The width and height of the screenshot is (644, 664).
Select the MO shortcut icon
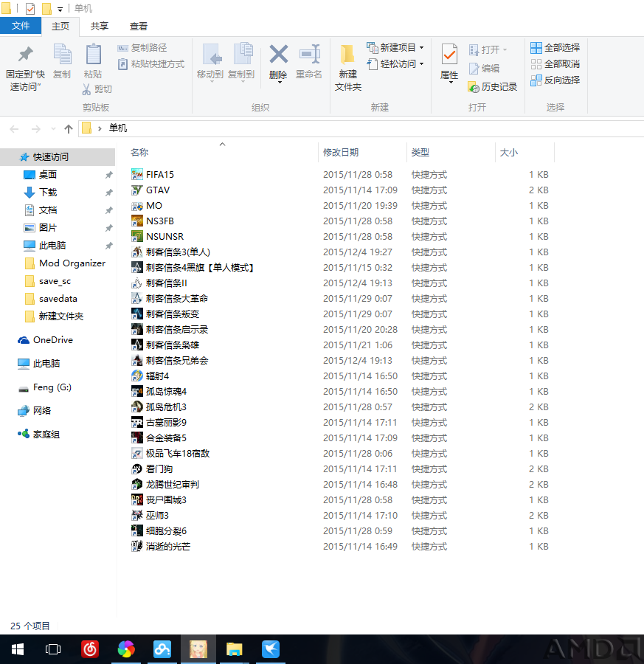click(136, 206)
